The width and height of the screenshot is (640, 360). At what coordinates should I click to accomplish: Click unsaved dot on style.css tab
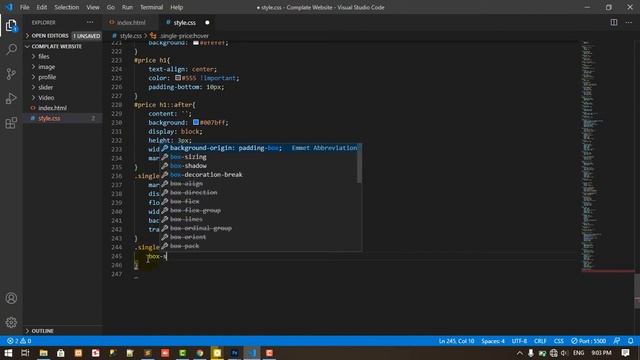pyautogui.click(x=207, y=22)
